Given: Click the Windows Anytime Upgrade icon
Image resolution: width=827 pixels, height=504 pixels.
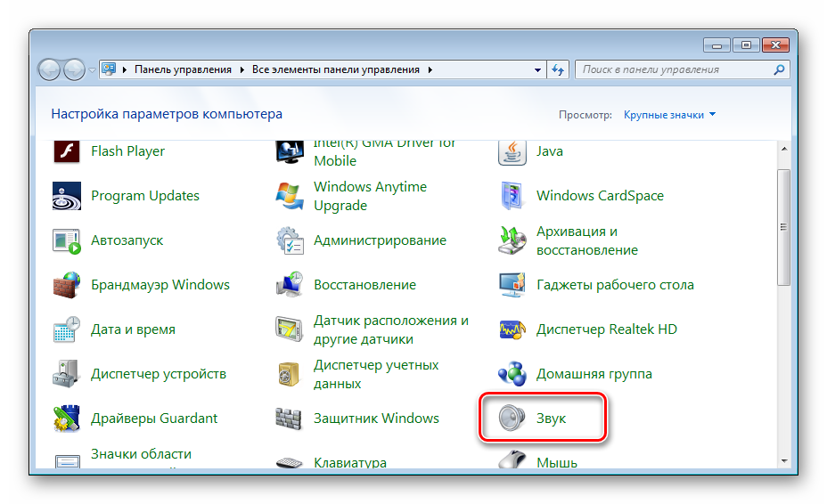Looking at the screenshot, I should pos(290,196).
